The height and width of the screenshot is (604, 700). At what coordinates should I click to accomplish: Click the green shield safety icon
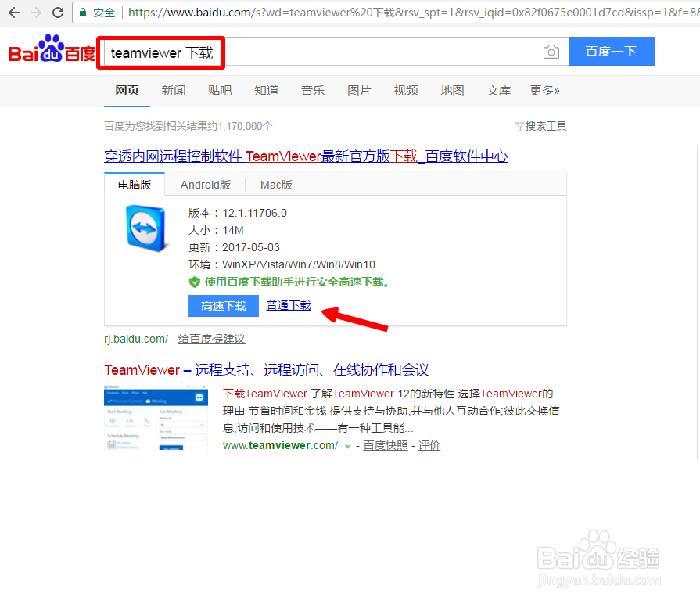tap(194, 282)
